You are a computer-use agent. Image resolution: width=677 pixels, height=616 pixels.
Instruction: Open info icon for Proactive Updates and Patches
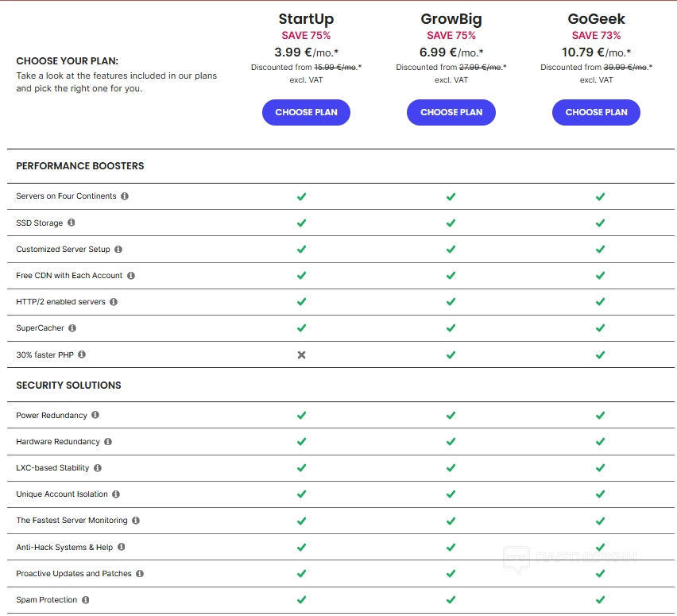(140, 573)
